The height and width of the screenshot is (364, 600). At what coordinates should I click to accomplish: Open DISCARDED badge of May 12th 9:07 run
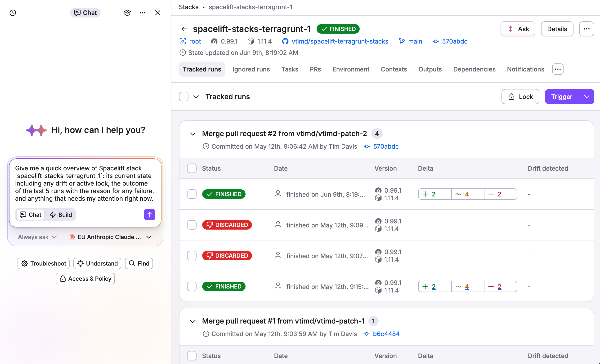[227, 256]
